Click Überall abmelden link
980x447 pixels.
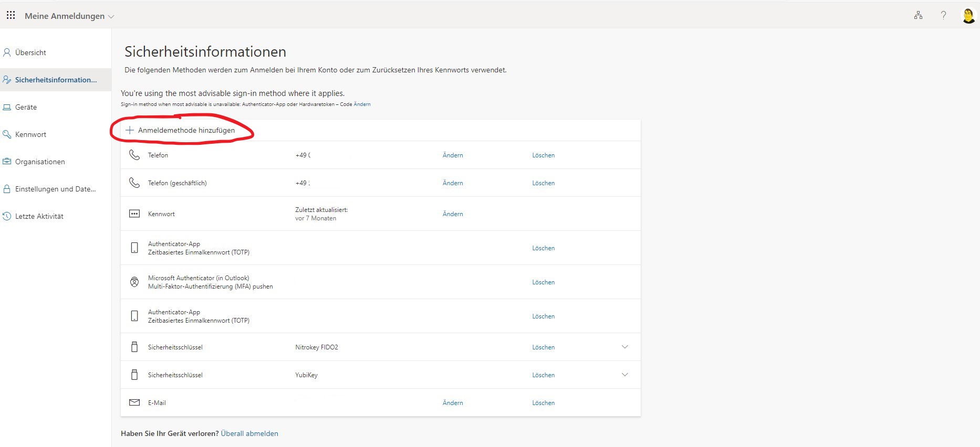coord(249,433)
